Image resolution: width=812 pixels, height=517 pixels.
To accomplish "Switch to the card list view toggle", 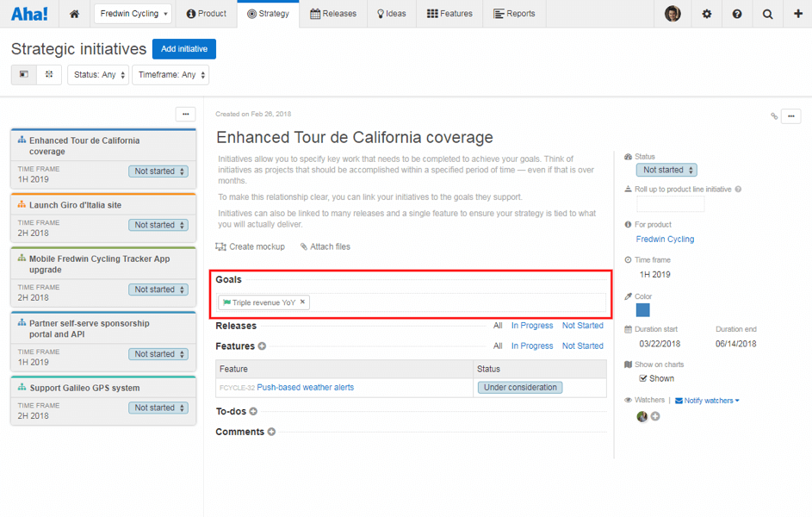I will coord(24,75).
